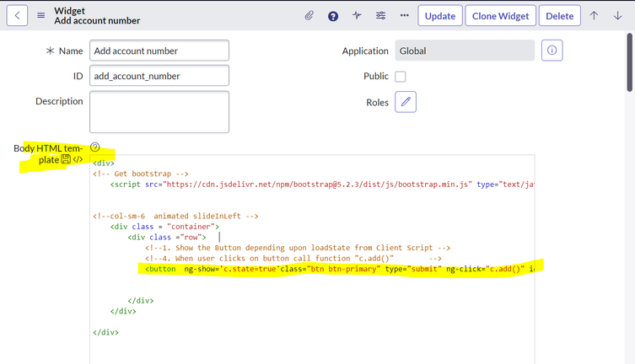Click the 'col-sm-6 animated slideInLeft' comment
The height and width of the screenshot is (364, 635).
[175, 216]
